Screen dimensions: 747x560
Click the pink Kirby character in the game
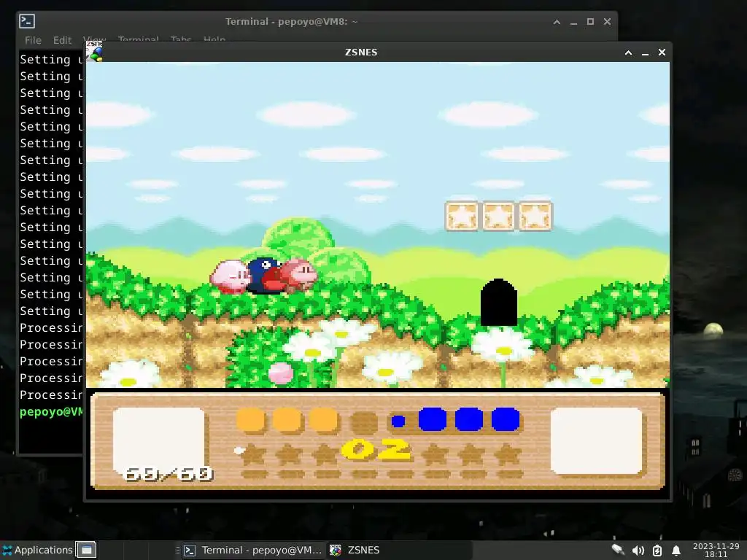pyautogui.click(x=230, y=276)
